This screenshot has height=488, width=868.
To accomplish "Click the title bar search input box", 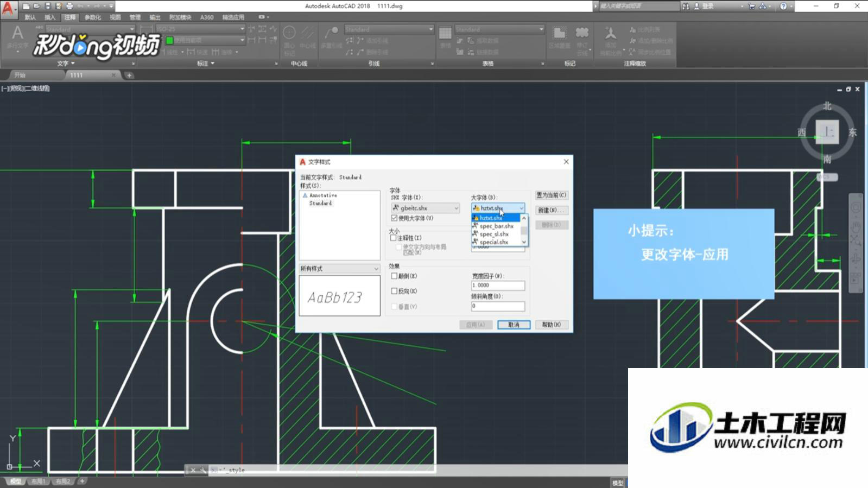I will pyautogui.click(x=639, y=6).
